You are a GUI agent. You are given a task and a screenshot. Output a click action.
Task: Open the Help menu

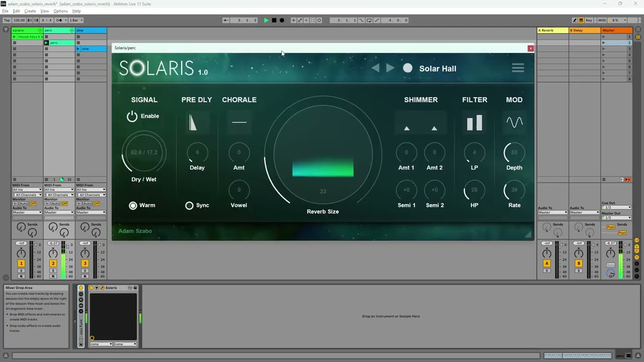coord(76,11)
